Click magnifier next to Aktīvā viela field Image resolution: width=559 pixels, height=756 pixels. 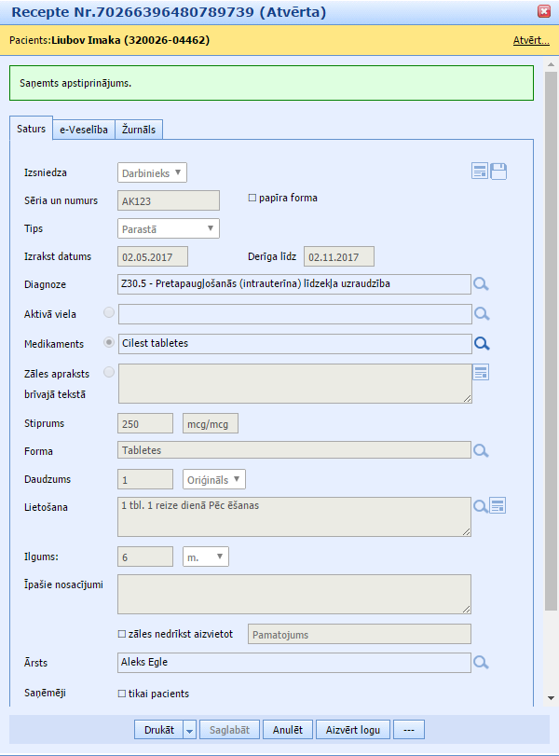(481, 314)
